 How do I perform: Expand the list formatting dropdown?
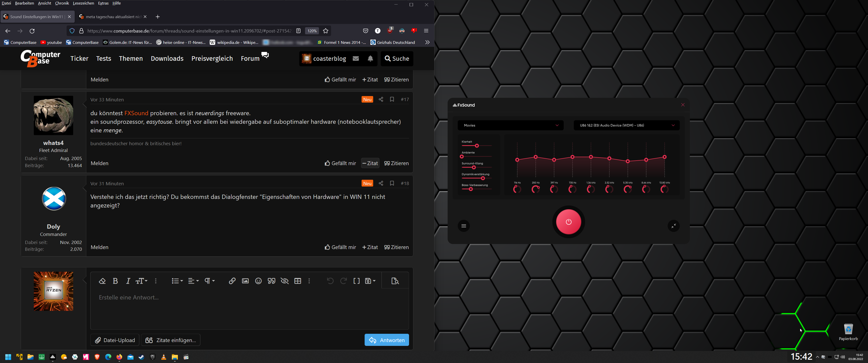point(177,281)
